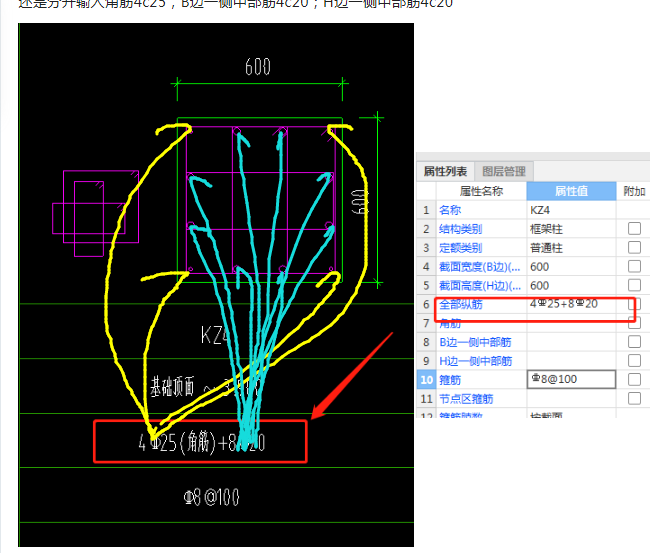This screenshot has width=650, height=553.
Task: Click the KZ4 label in the drawing
Action: coord(216,335)
